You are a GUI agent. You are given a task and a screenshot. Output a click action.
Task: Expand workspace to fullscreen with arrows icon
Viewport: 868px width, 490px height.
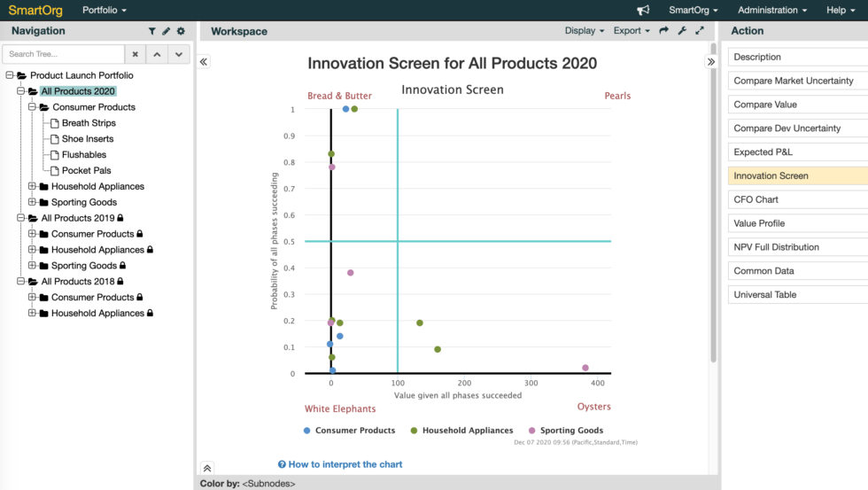(700, 31)
